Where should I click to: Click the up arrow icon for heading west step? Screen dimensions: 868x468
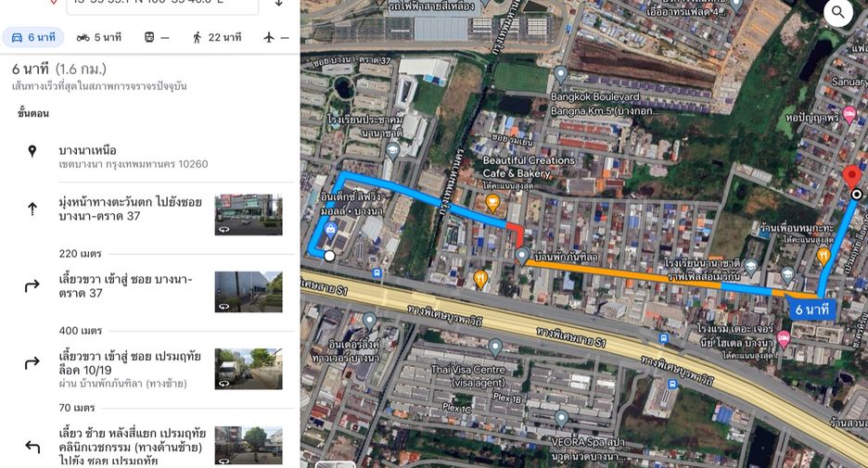pyautogui.click(x=32, y=209)
